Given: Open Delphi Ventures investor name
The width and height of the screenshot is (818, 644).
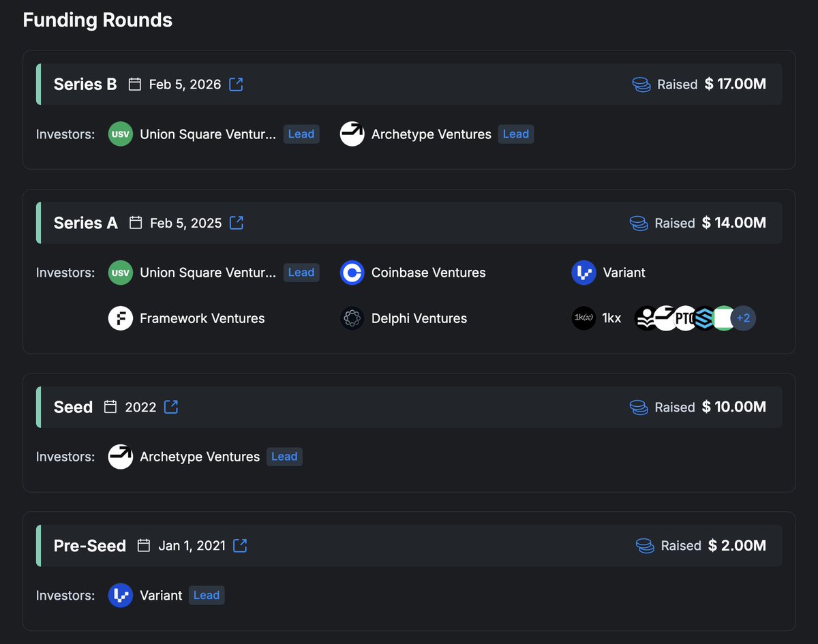Looking at the screenshot, I should point(419,318).
